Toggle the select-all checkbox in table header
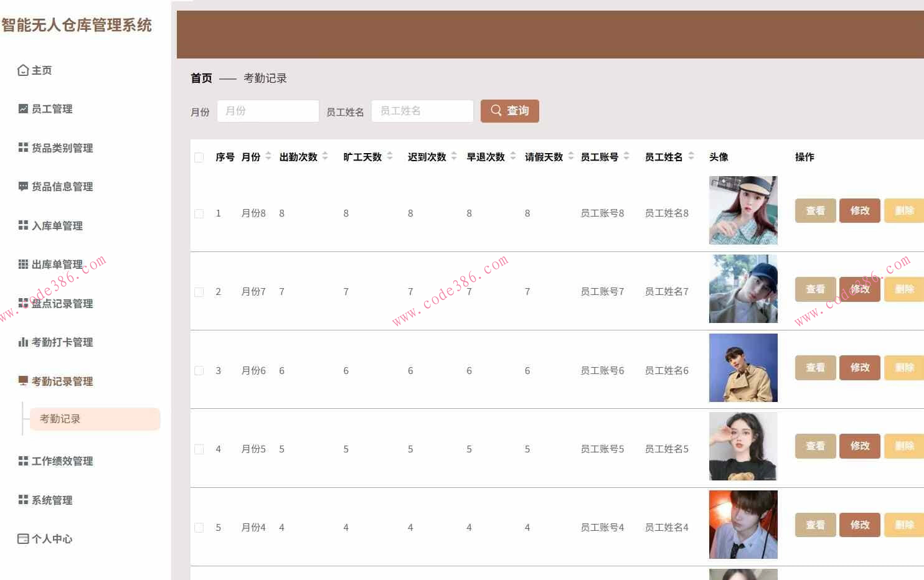The width and height of the screenshot is (924, 580). click(199, 157)
